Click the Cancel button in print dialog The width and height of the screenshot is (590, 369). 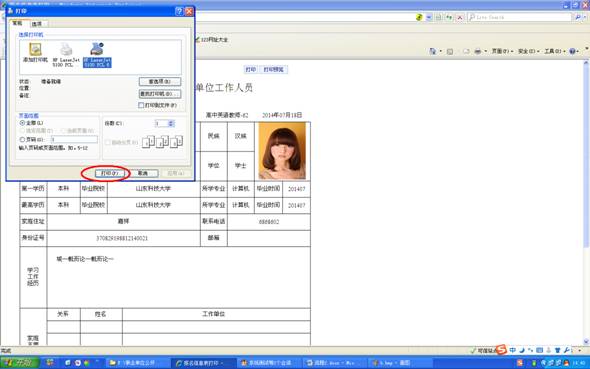143,173
